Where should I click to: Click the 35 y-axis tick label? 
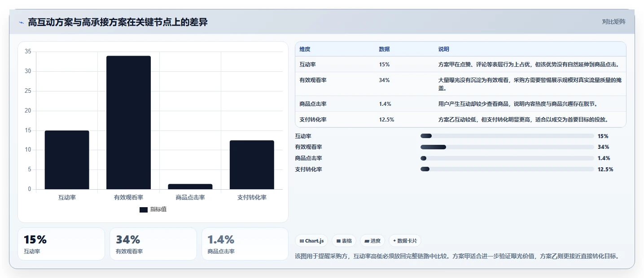click(28, 52)
